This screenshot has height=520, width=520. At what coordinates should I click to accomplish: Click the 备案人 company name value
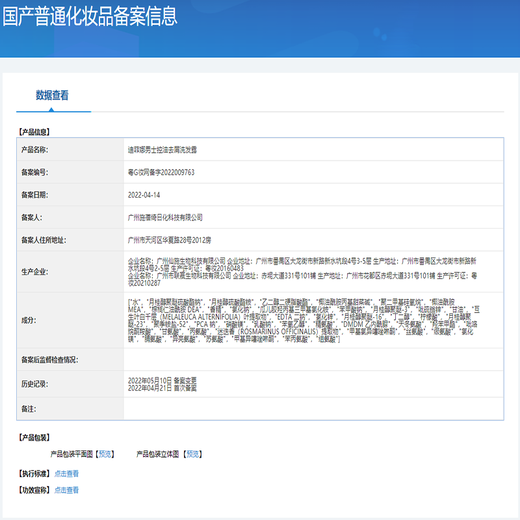(x=165, y=217)
